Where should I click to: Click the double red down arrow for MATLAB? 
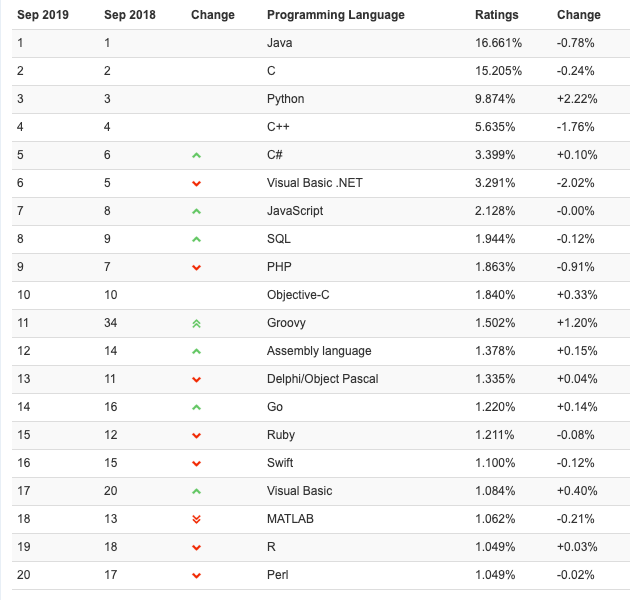tap(196, 520)
